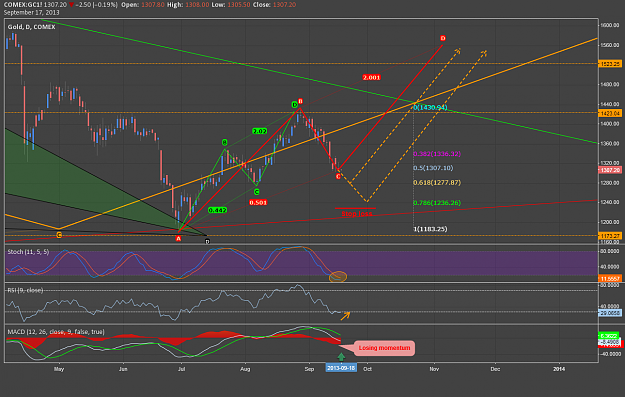Select the Stop loss label
625x397 pixels.
coord(357,214)
